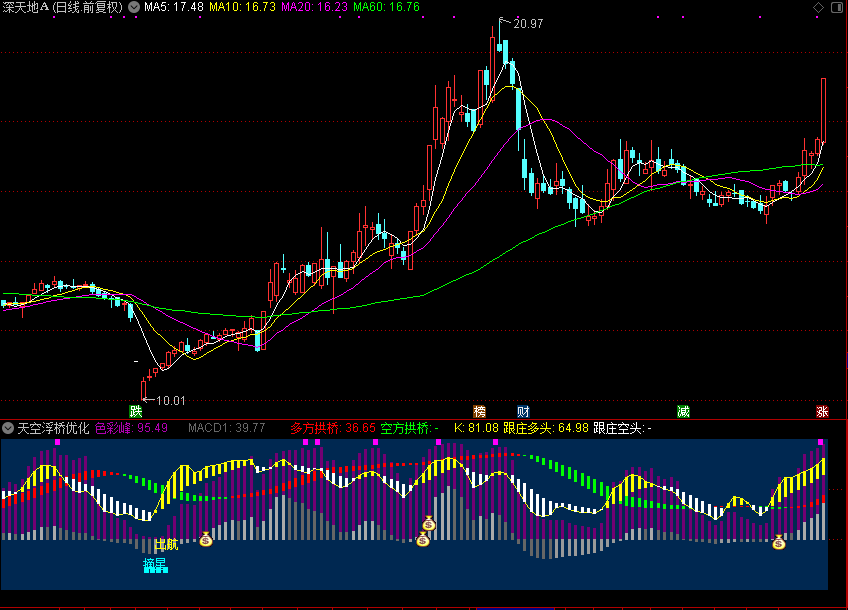Click the MA5: 17.48 label

click(174, 7)
